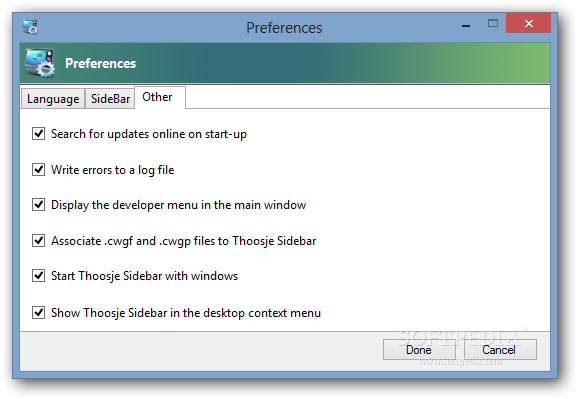Click the Preferences monitor-gear banner icon
Image resolution: width=578 pixels, height=399 pixels.
pyautogui.click(x=40, y=63)
